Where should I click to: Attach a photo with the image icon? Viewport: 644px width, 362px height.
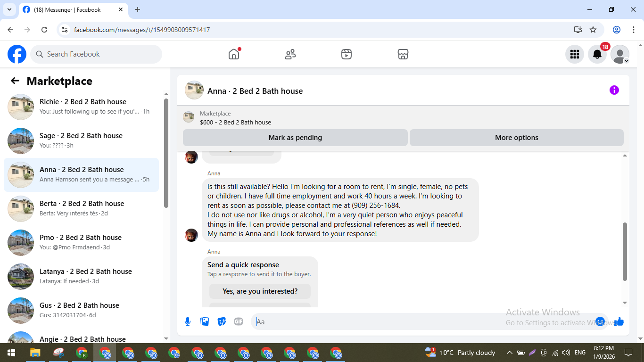pos(205,321)
